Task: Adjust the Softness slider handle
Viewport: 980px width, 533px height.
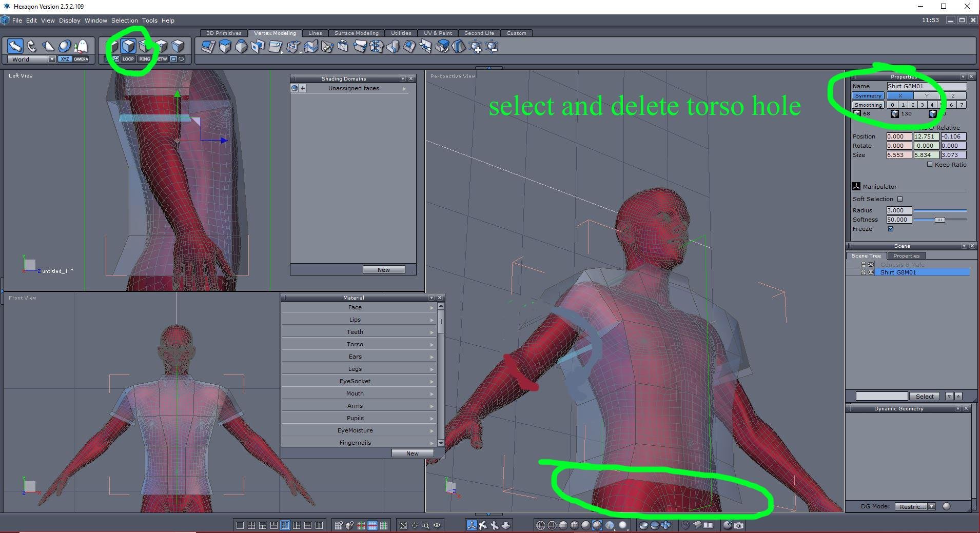Action: click(x=939, y=220)
